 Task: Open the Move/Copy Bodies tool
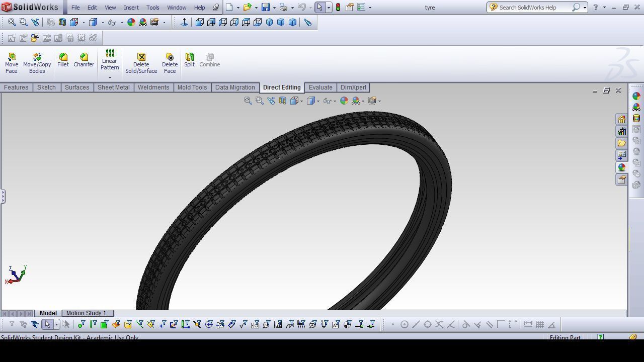pos(37,63)
